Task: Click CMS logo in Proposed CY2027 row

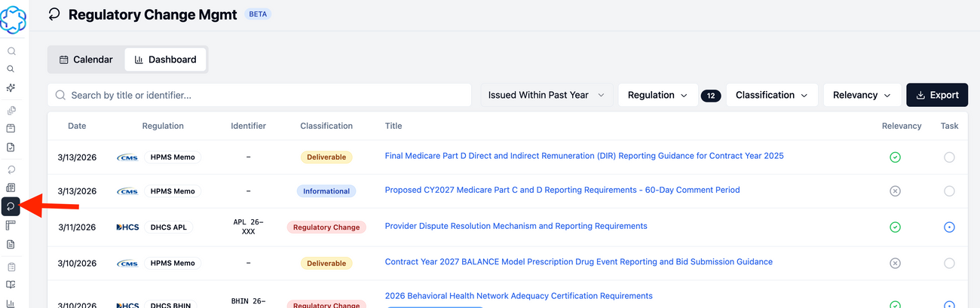Action: tap(127, 191)
